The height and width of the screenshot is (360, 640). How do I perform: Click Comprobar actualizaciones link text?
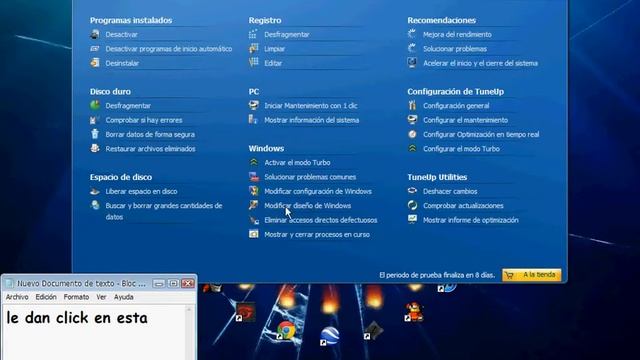tap(463, 206)
